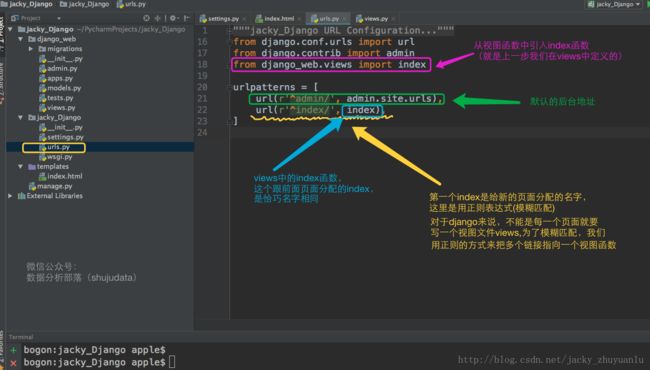Switch to the index.html tab
The height and width of the screenshot is (370, 650).
tap(279, 19)
